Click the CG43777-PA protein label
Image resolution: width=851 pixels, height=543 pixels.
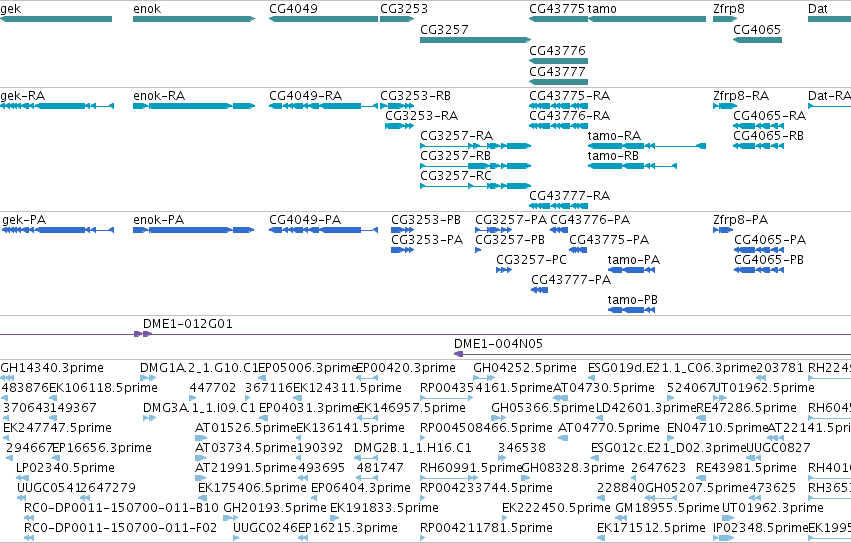pyautogui.click(x=571, y=280)
